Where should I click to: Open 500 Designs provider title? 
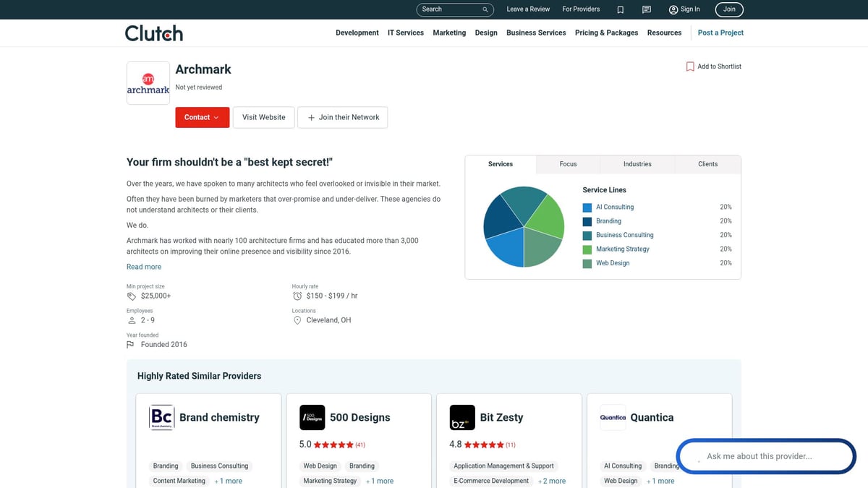coord(359,417)
